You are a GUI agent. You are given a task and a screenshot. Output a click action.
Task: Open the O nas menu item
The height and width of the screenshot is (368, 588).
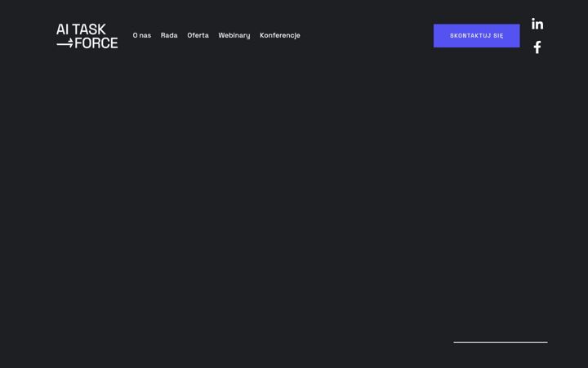142,35
